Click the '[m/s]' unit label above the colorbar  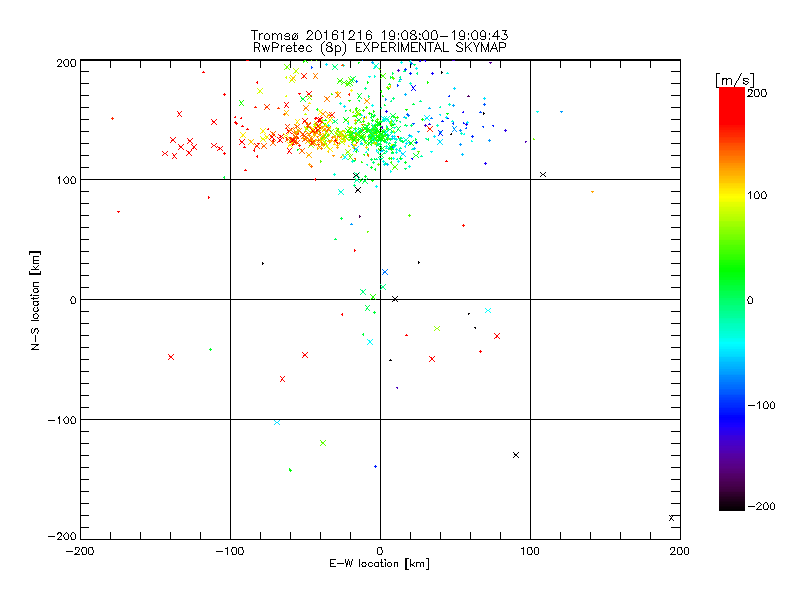[x=734, y=80]
